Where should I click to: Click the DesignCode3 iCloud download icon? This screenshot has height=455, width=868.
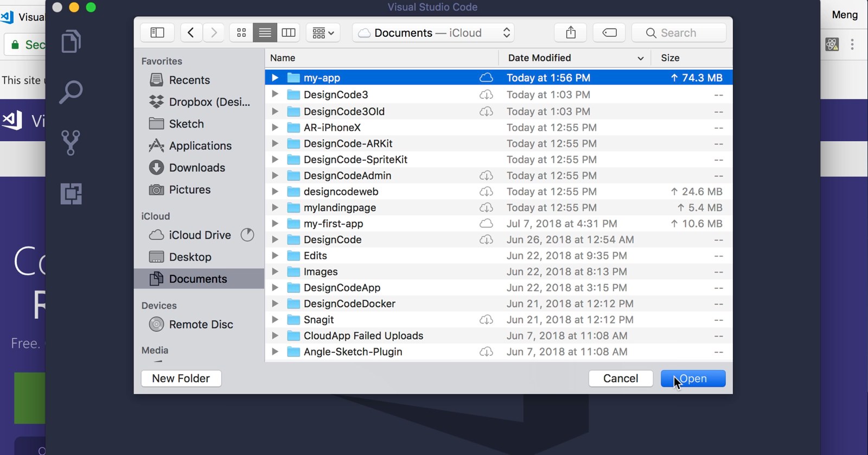pos(486,94)
